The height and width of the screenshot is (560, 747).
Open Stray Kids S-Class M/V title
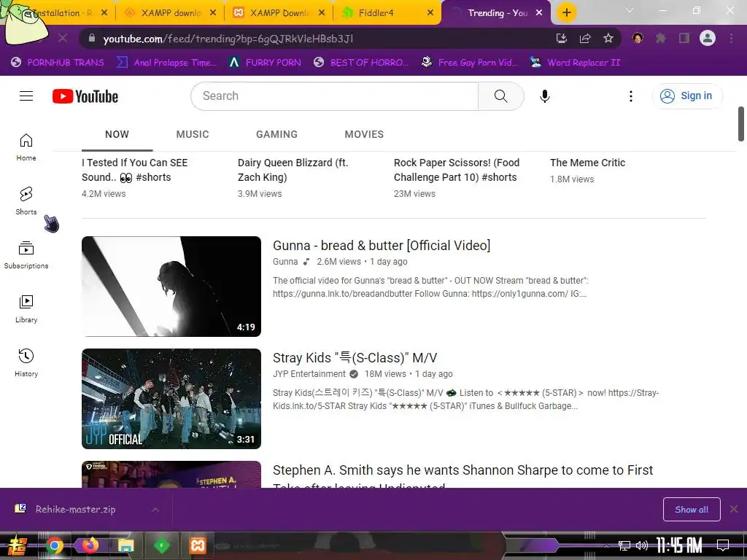[x=355, y=357]
